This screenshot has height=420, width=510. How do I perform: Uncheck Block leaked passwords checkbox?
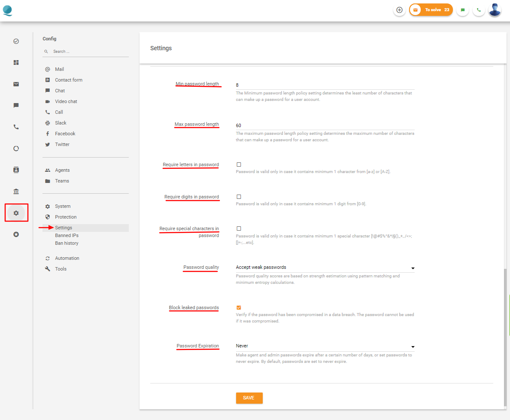pos(239,307)
